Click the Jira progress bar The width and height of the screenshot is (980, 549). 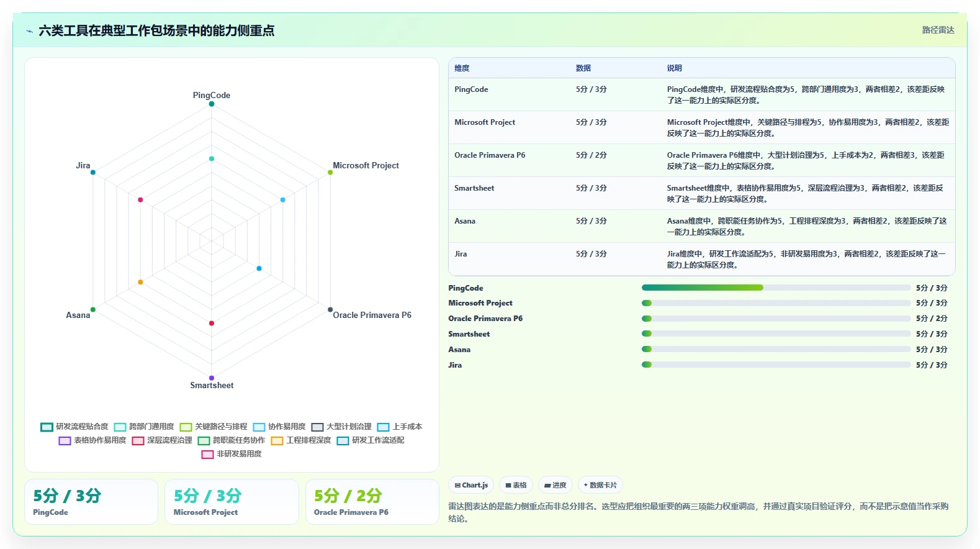pyautogui.click(x=776, y=365)
